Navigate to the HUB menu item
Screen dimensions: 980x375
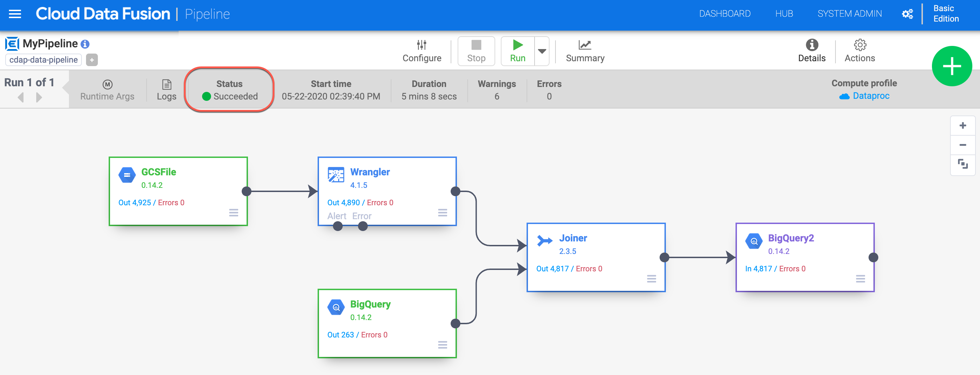pos(784,14)
